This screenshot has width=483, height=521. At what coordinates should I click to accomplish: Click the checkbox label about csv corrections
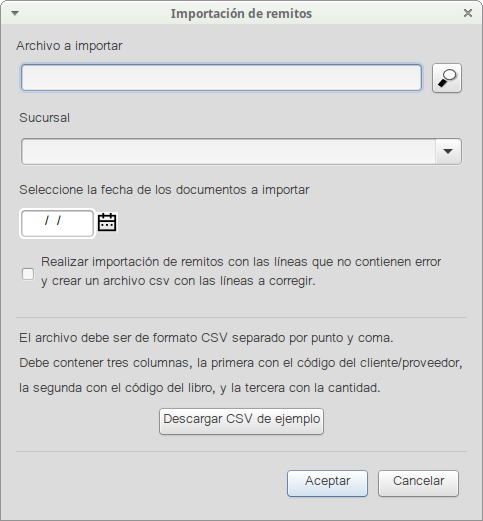tap(241, 271)
